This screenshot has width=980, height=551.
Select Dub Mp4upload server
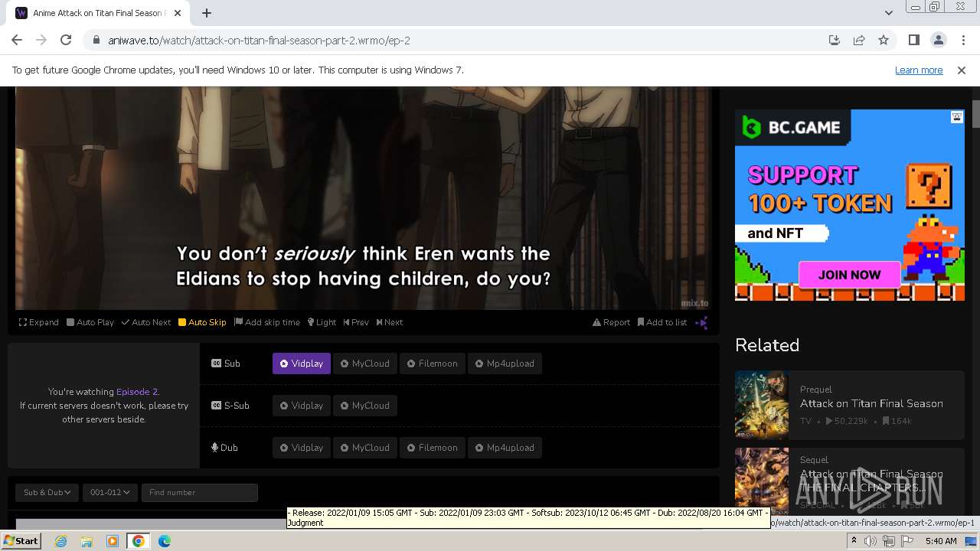click(x=505, y=448)
